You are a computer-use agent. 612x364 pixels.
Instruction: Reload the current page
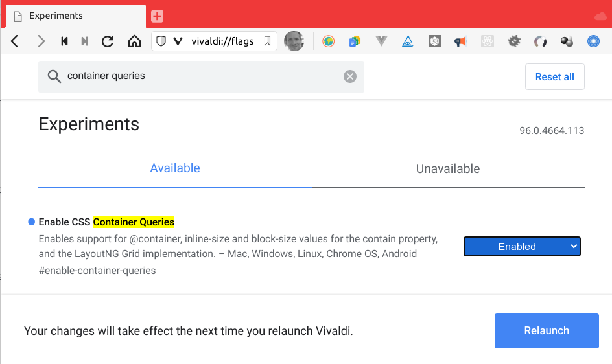108,41
